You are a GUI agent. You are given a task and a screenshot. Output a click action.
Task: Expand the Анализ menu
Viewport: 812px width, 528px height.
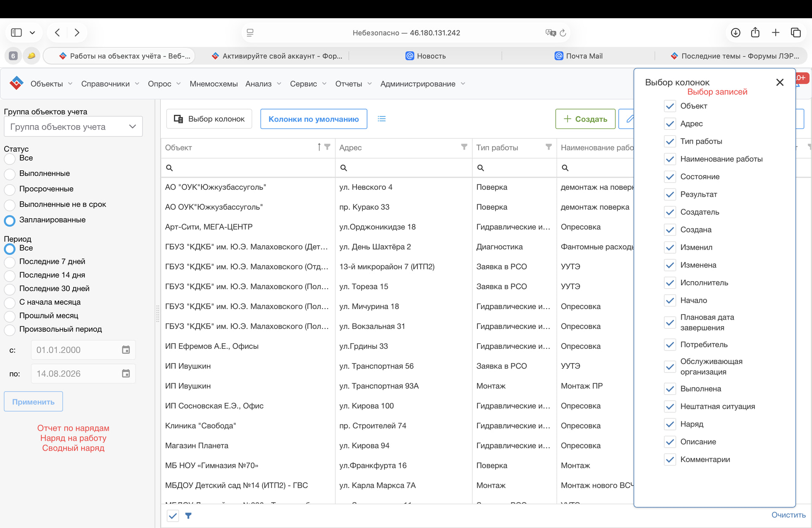263,84
